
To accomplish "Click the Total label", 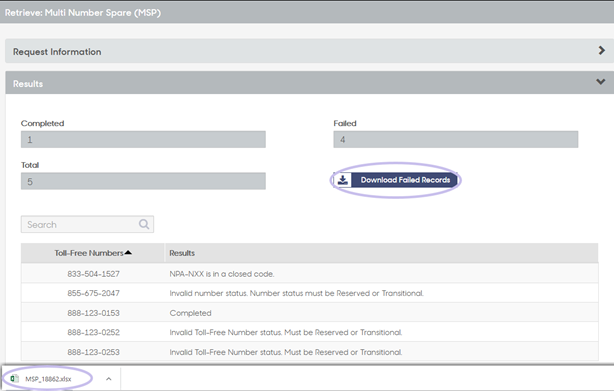I will pos(30,165).
